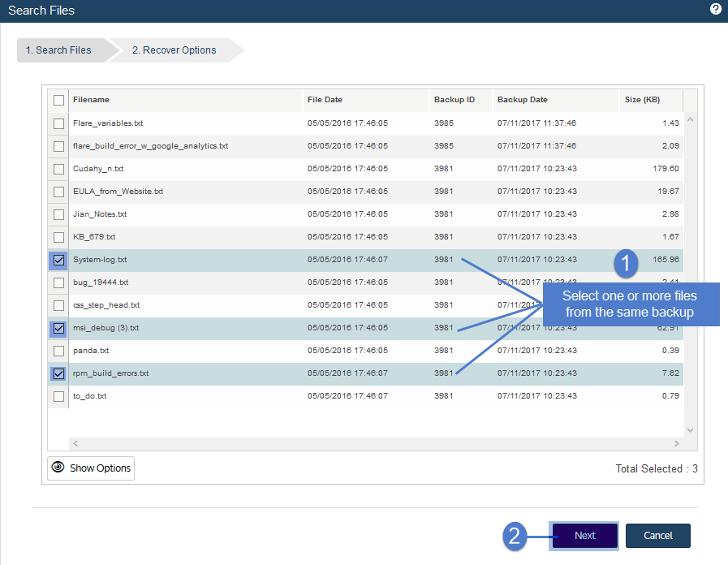Check the bug_19444.txt row checkbox
The image size is (728, 565).
coord(58,282)
